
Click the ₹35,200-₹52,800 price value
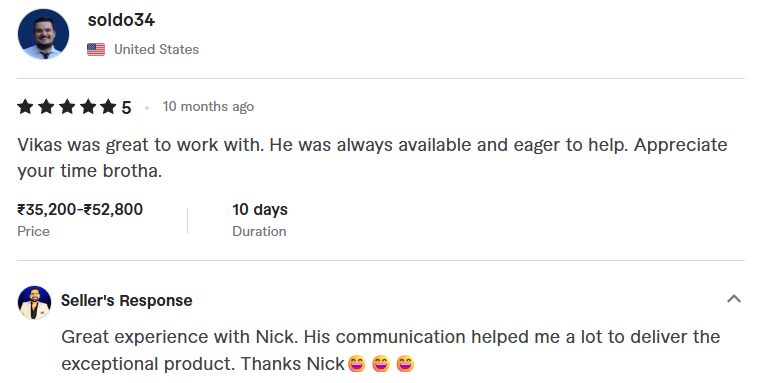80,210
